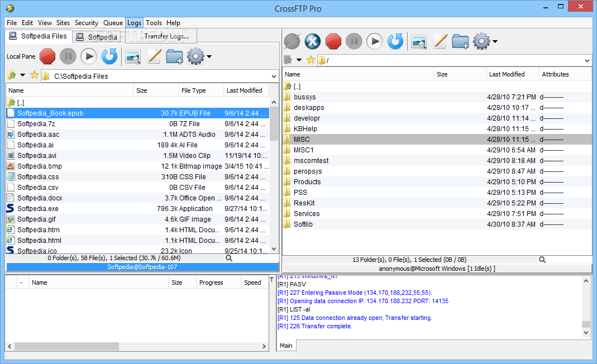Click remote pane search magnifier icon
597x364 pixels.
[542, 260]
